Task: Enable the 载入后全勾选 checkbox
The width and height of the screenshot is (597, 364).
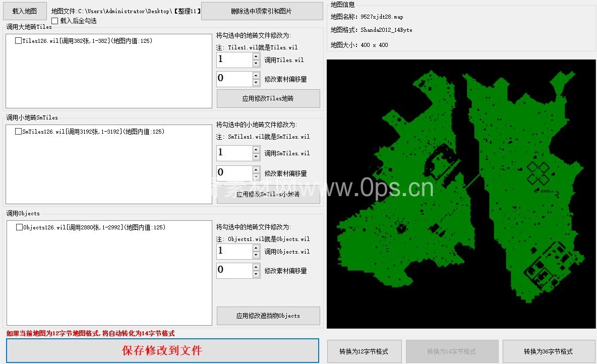Action: (x=55, y=21)
